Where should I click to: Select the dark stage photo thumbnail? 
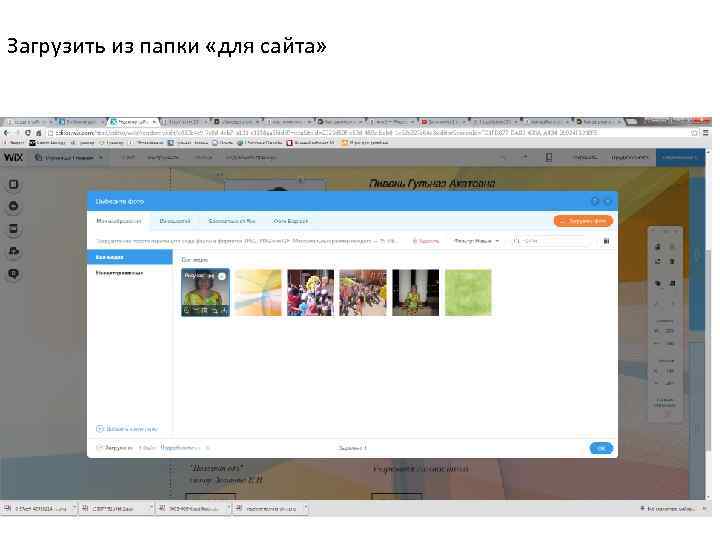(416, 293)
